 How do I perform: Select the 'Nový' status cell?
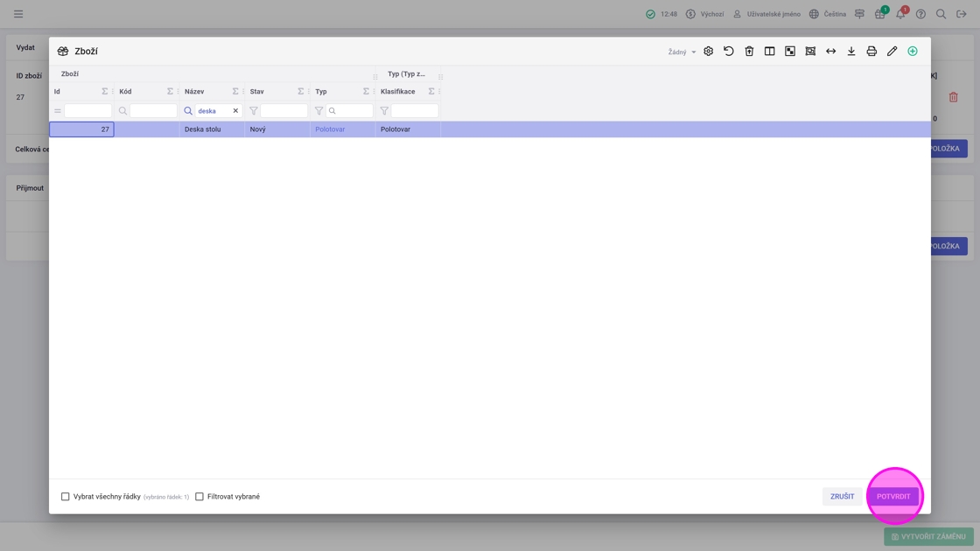click(277, 129)
